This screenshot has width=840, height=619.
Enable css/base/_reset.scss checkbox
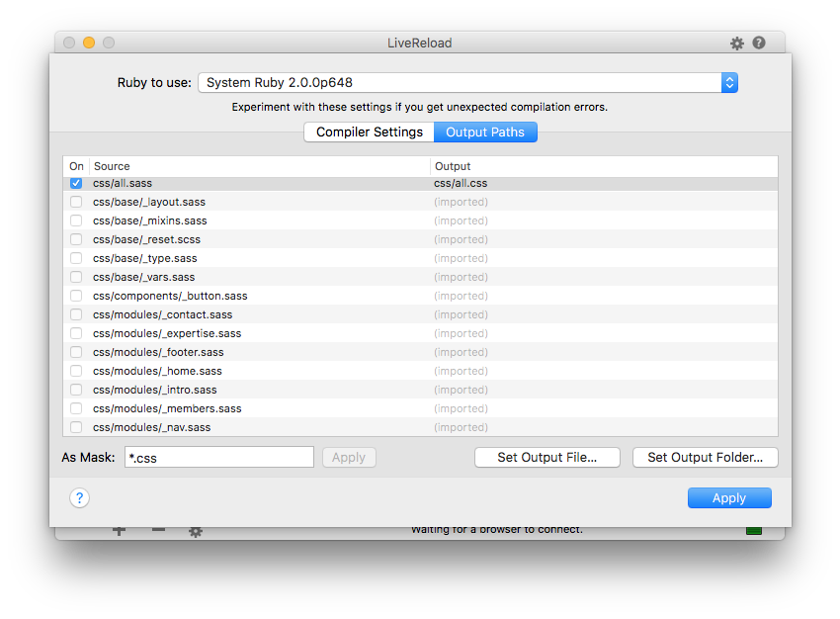(76, 239)
